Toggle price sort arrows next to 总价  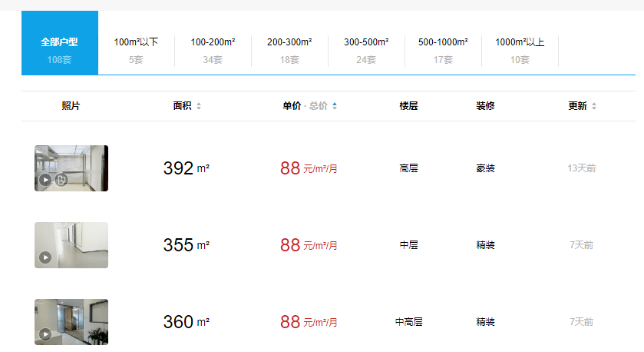coord(335,106)
